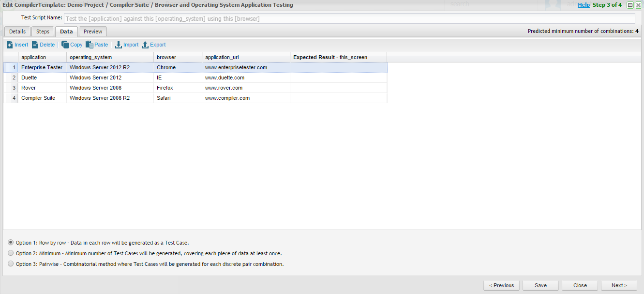
Task: Switch to the Details tab
Action: [17, 31]
